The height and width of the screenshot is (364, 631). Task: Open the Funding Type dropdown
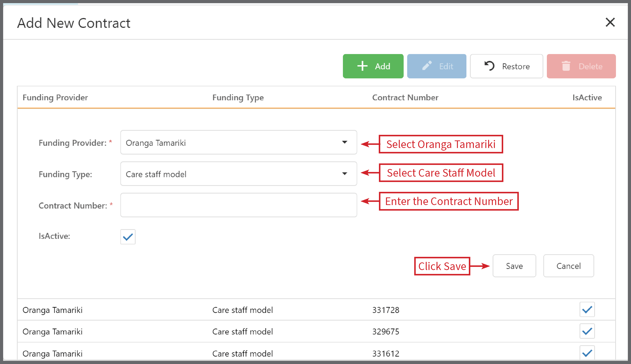tap(239, 174)
